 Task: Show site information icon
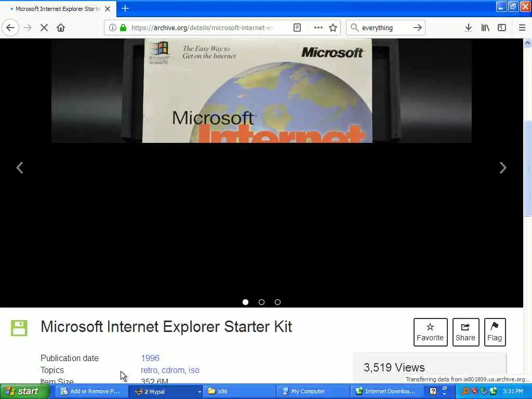point(113,28)
